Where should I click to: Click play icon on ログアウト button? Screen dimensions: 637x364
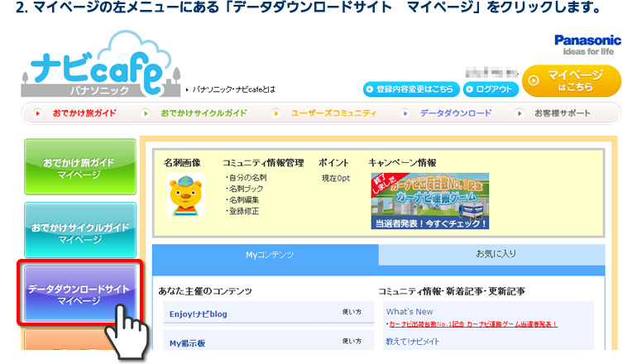coord(470,89)
